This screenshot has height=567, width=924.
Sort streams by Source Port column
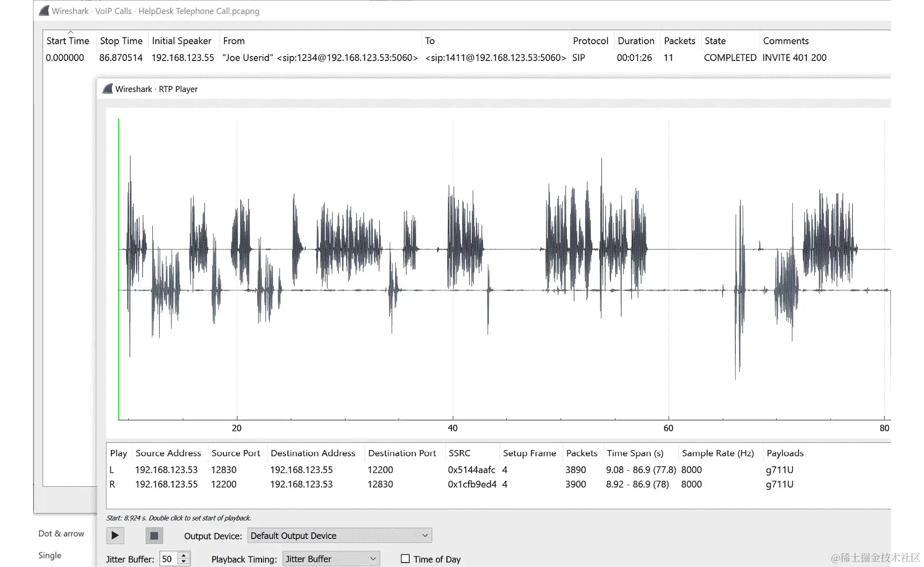236,453
